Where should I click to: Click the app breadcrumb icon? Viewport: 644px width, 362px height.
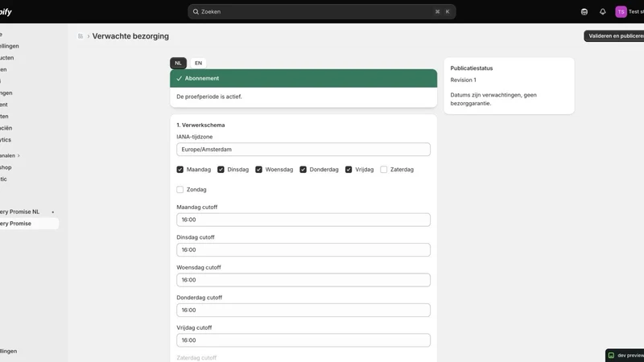tap(80, 36)
